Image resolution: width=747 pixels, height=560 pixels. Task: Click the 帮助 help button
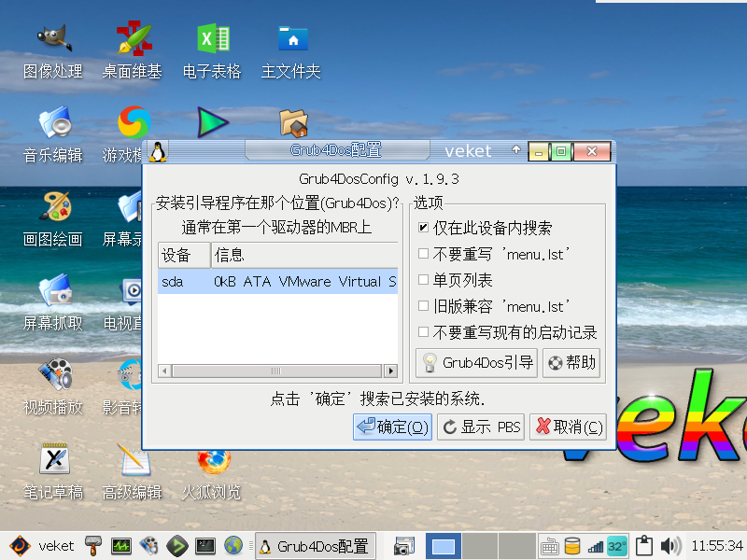point(571,363)
